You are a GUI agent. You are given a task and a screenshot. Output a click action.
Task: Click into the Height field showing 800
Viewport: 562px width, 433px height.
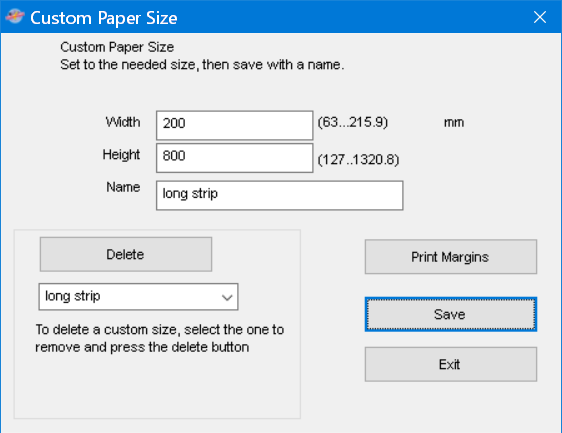(x=235, y=158)
